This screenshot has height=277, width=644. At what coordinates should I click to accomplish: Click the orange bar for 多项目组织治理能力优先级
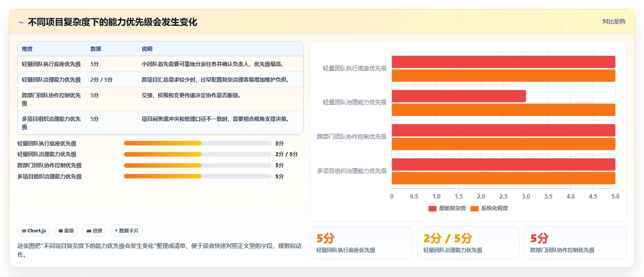click(504, 178)
